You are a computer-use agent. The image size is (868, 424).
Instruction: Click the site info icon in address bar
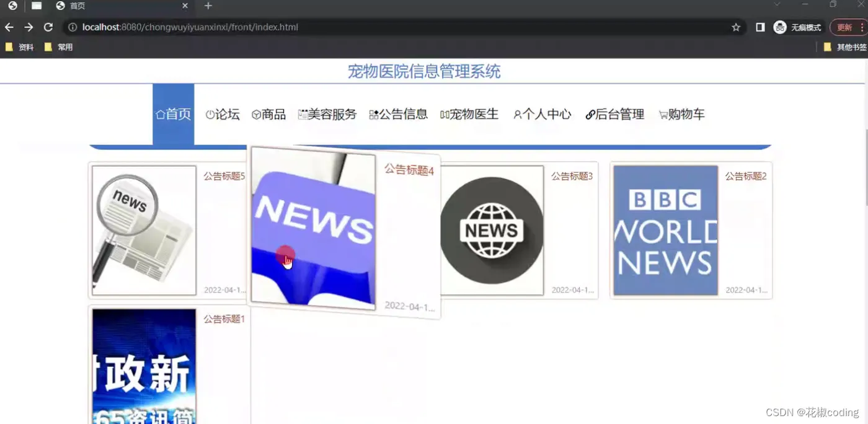pyautogui.click(x=73, y=27)
